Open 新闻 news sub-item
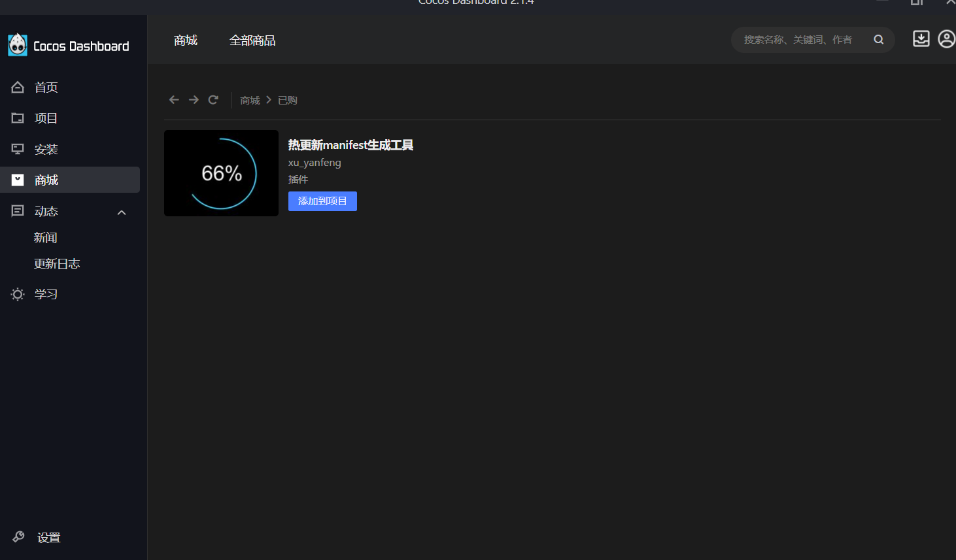This screenshot has width=956, height=560. (x=46, y=238)
